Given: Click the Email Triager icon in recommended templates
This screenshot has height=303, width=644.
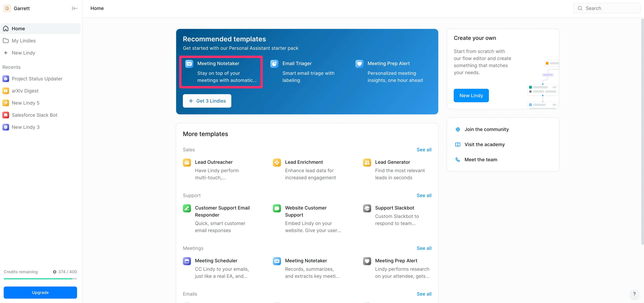Looking at the screenshot, I should click(x=274, y=64).
